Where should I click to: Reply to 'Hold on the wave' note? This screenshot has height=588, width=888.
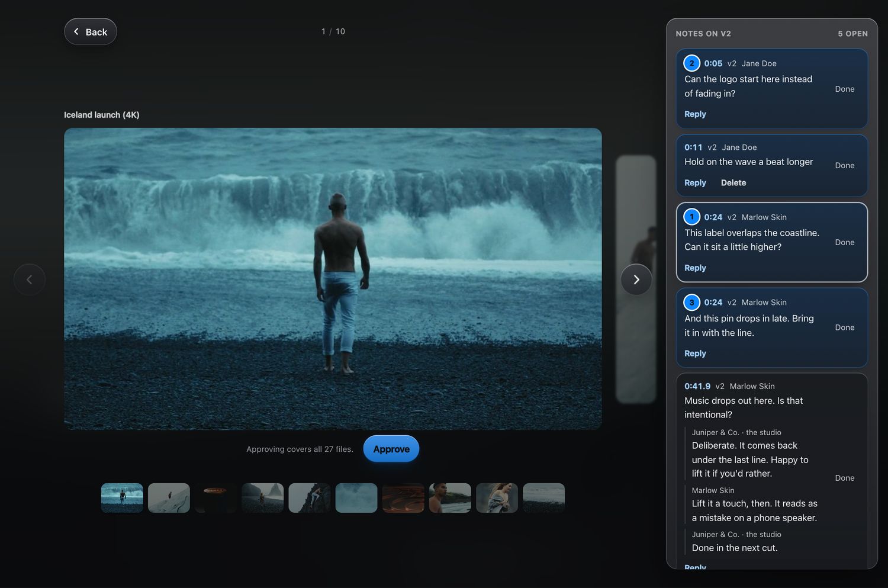click(695, 183)
